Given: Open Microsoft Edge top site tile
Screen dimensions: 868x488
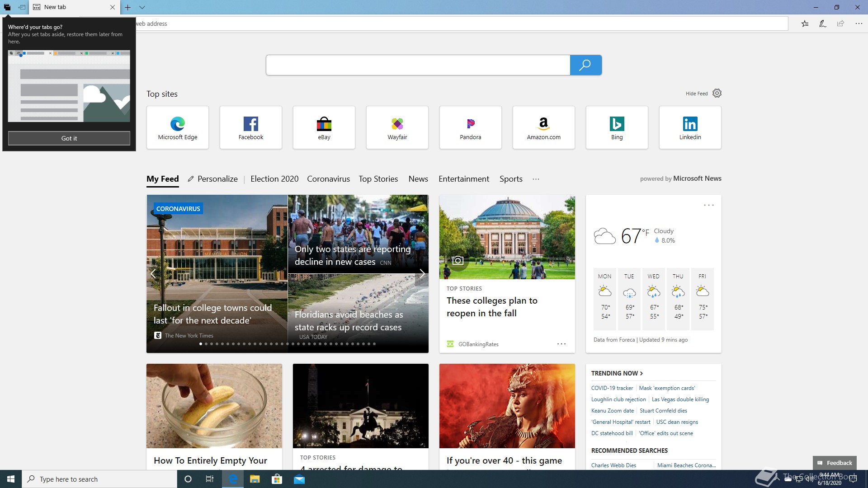Looking at the screenshot, I should click(x=178, y=127).
